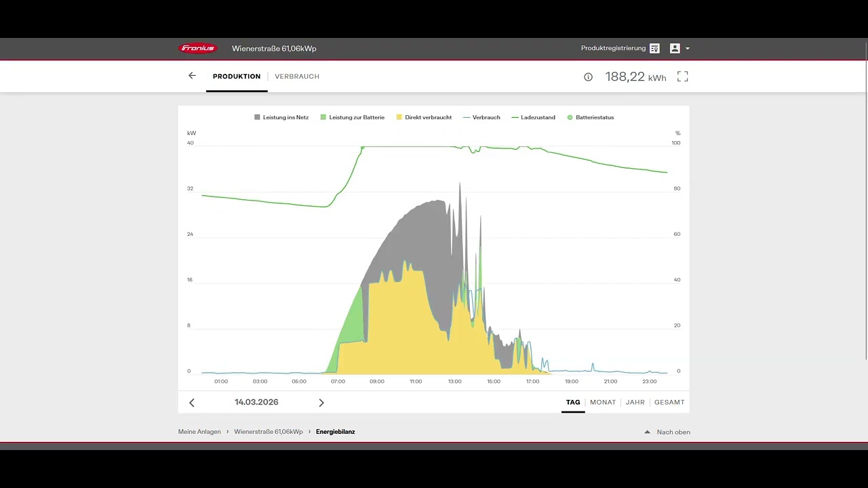
Task: Click the Energiebilanz breadcrumb text
Action: click(336, 432)
